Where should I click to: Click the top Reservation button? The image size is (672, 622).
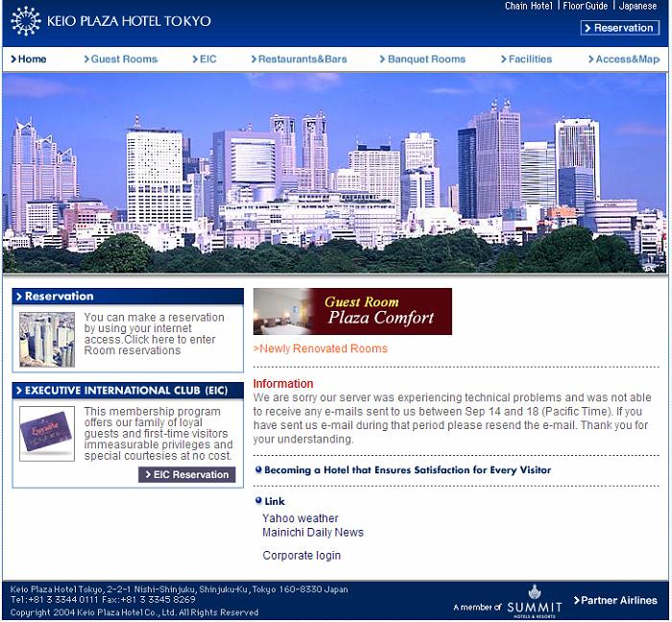point(620,28)
